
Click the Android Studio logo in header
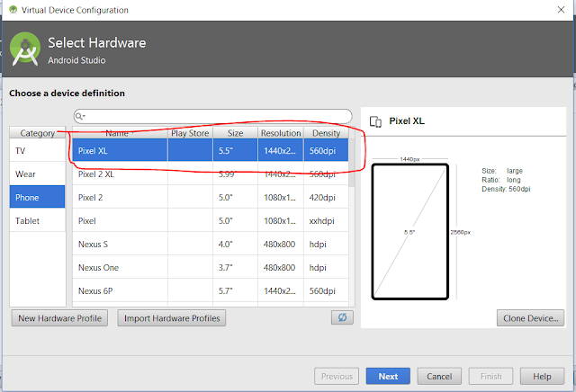point(25,49)
